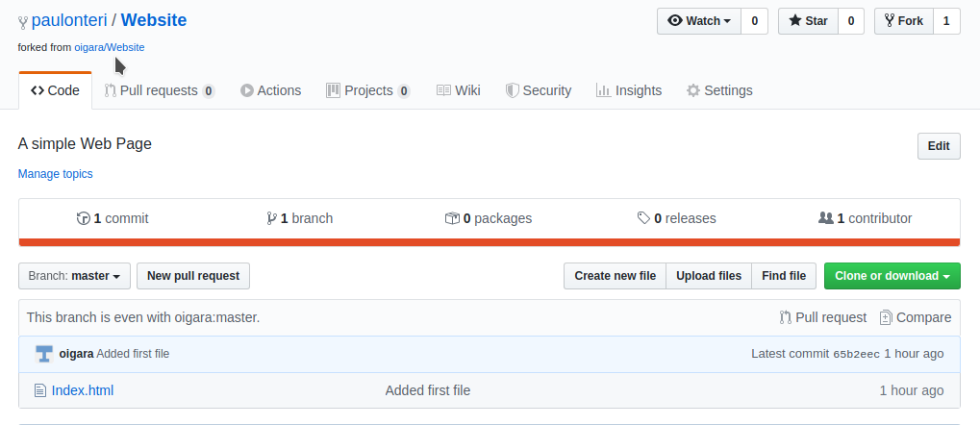Expand the Branch: master selector

point(74,276)
